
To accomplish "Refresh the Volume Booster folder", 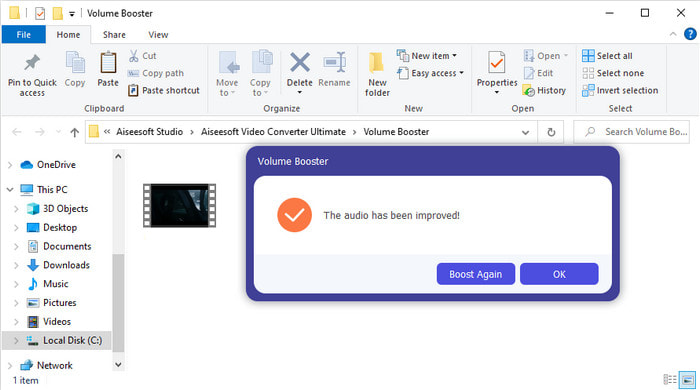I will tap(551, 132).
